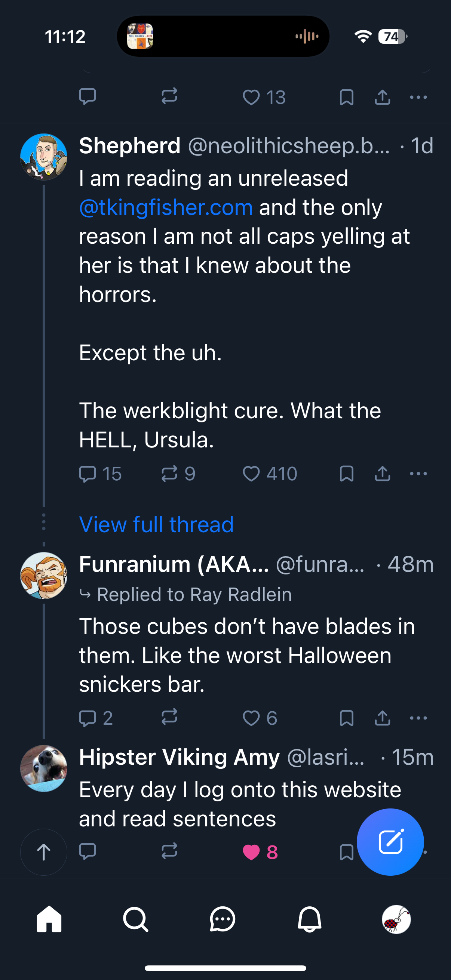Repost Shepherd's post with 9 reposts
451x980 pixels.
click(169, 474)
